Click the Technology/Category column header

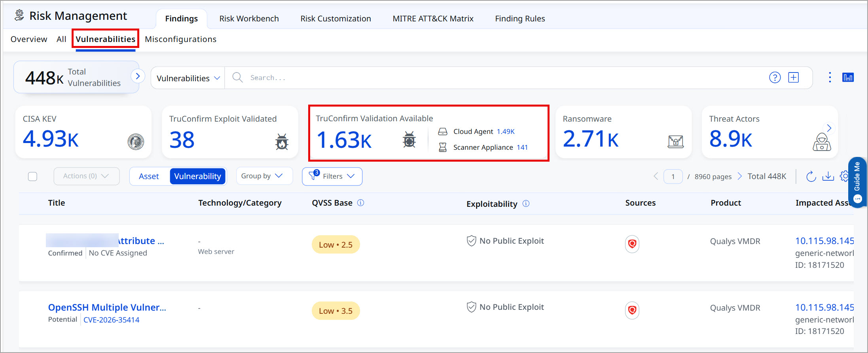click(x=240, y=203)
